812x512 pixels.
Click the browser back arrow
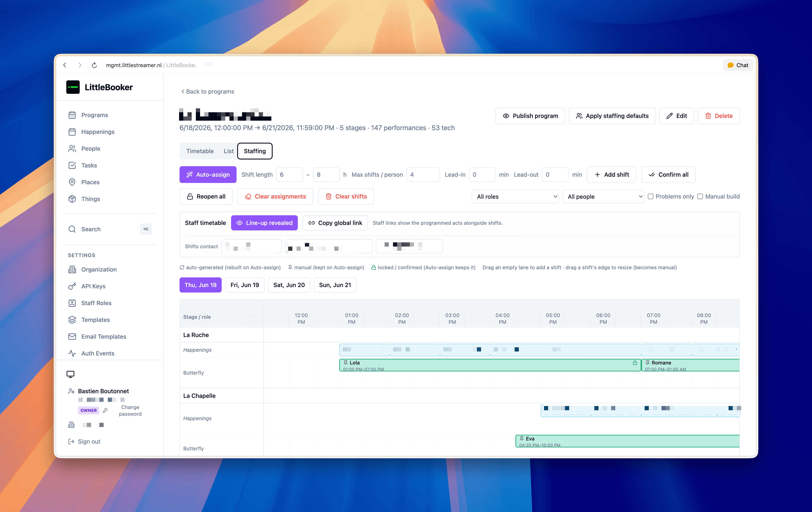[65, 65]
